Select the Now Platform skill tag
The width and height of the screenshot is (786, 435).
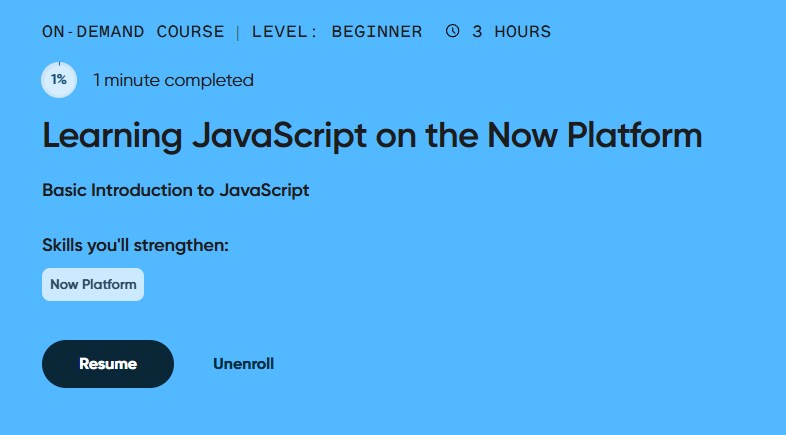93,284
